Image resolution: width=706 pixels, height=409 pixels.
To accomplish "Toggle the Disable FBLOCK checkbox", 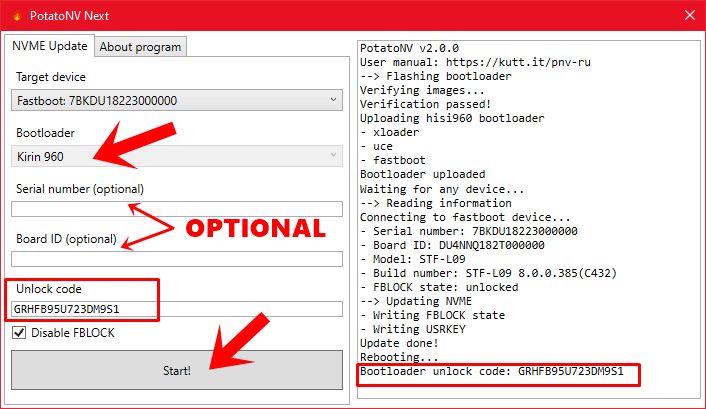I will pyautogui.click(x=18, y=333).
